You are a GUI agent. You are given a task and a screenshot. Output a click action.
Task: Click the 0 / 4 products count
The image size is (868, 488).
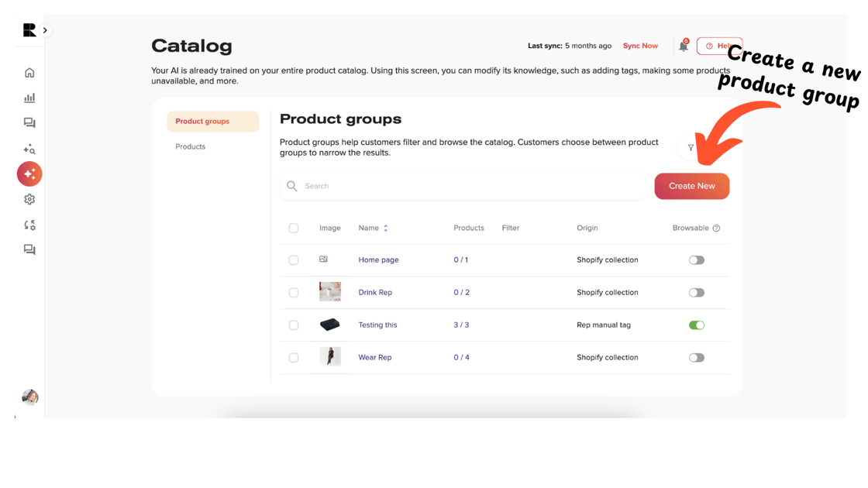click(462, 357)
